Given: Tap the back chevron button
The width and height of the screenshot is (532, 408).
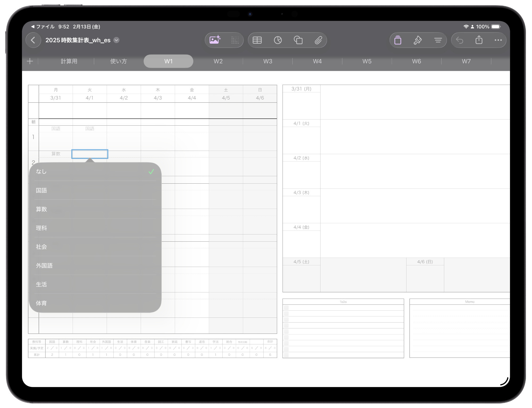Looking at the screenshot, I should (x=33, y=40).
